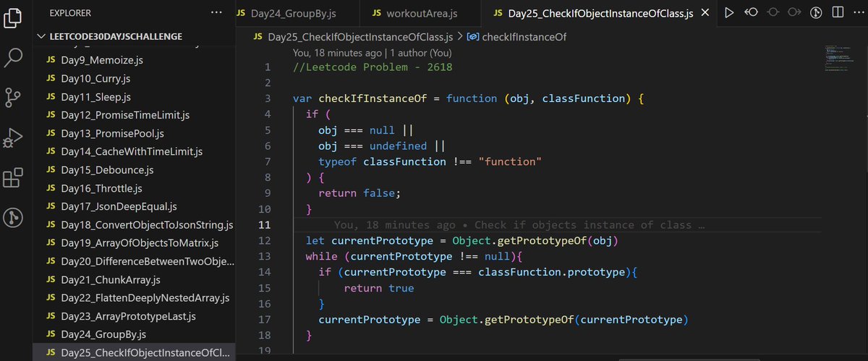The height and width of the screenshot is (361, 868).
Task: Split the editor to the right
Action: point(837,12)
